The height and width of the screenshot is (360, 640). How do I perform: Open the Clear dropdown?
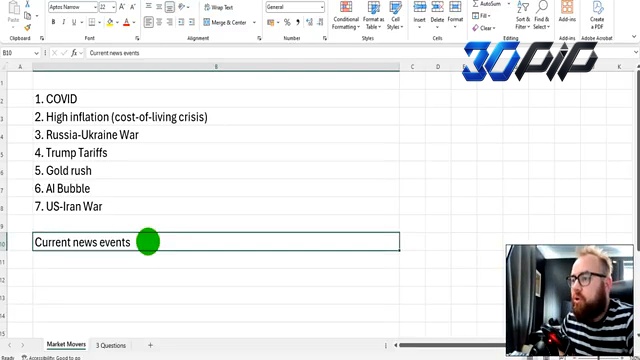(484, 28)
